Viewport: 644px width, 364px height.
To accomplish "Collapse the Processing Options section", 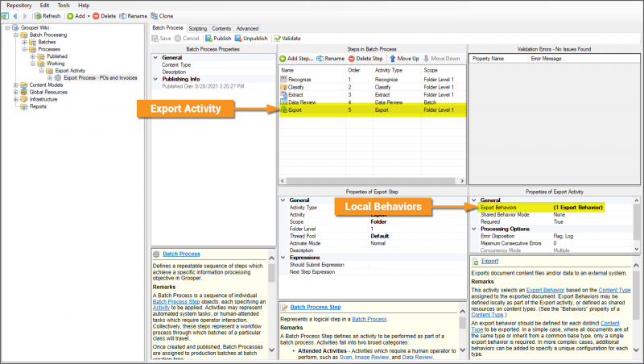I will coord(474,230).
